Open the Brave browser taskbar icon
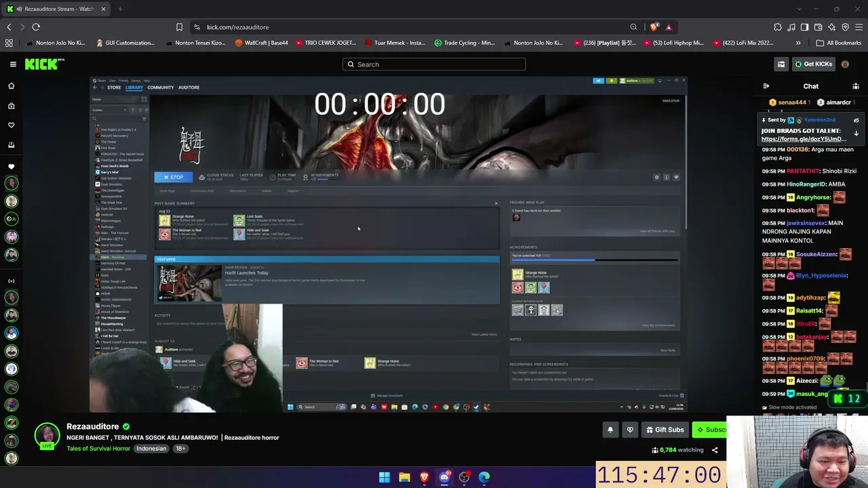Image resolution: width=868 pixels, height=488 pixels. [x=425, y=477]
